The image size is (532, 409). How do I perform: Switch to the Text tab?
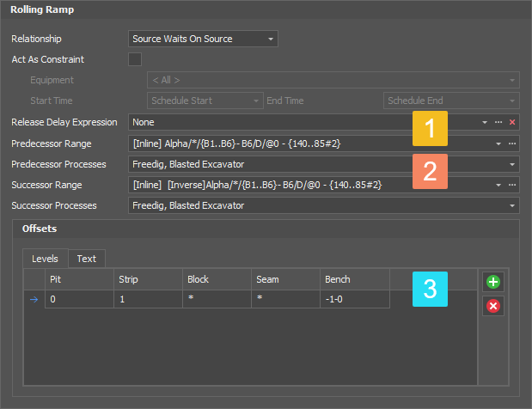pyautogui.click(x=87, y=259)
